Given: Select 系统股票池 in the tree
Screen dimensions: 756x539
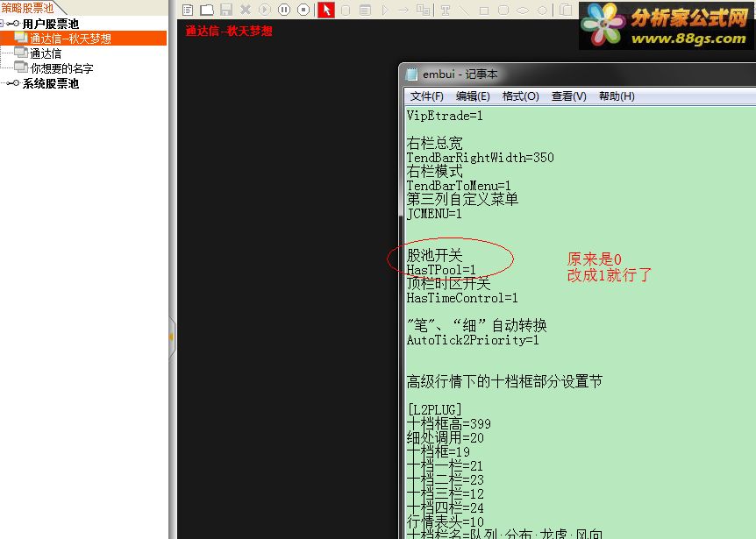Looking at the screenshot, I should [x=50, y=83].
